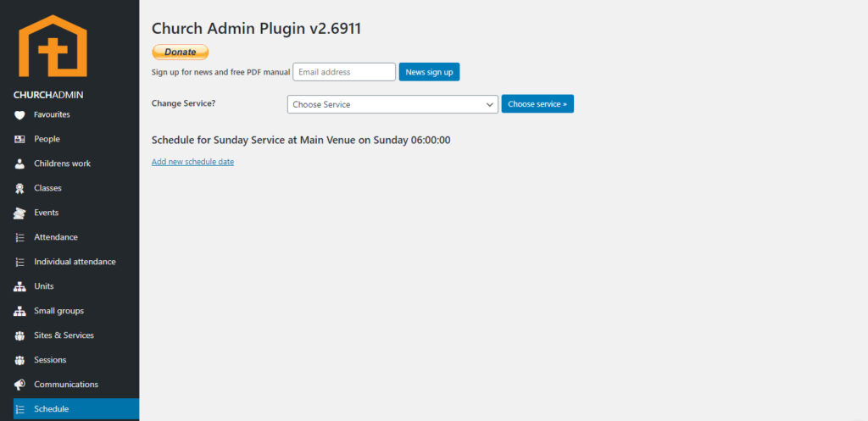Follow the Add new schedule date link

coord(192,162)
